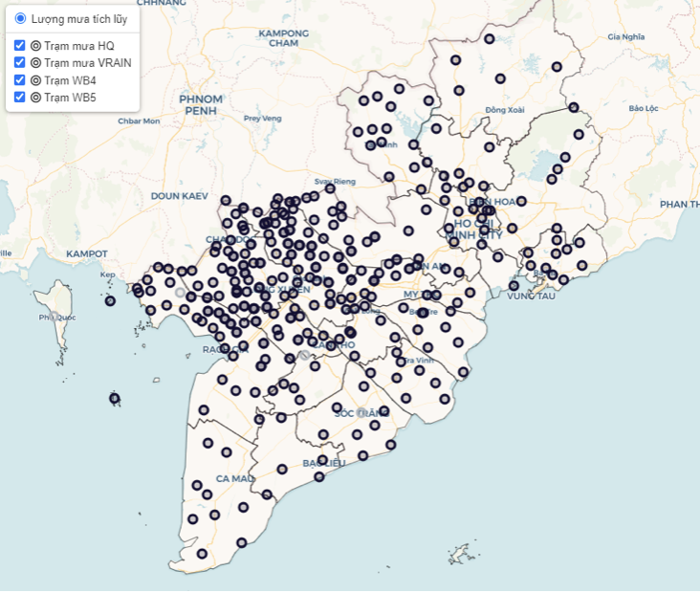Hide the Trạm WB5 station layer
Screen dimensions: 700x593
[x=20, y=97]
